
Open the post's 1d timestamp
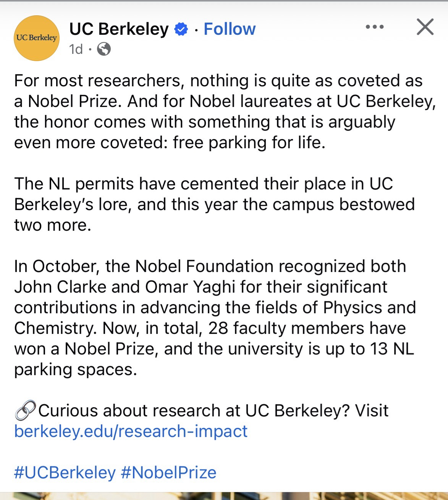[76, 49]
